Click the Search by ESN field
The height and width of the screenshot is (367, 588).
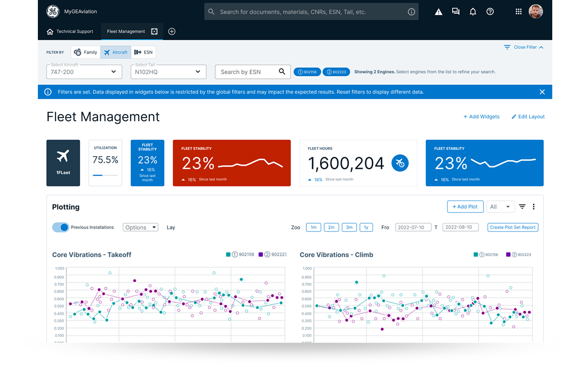[x=247, y=72]
